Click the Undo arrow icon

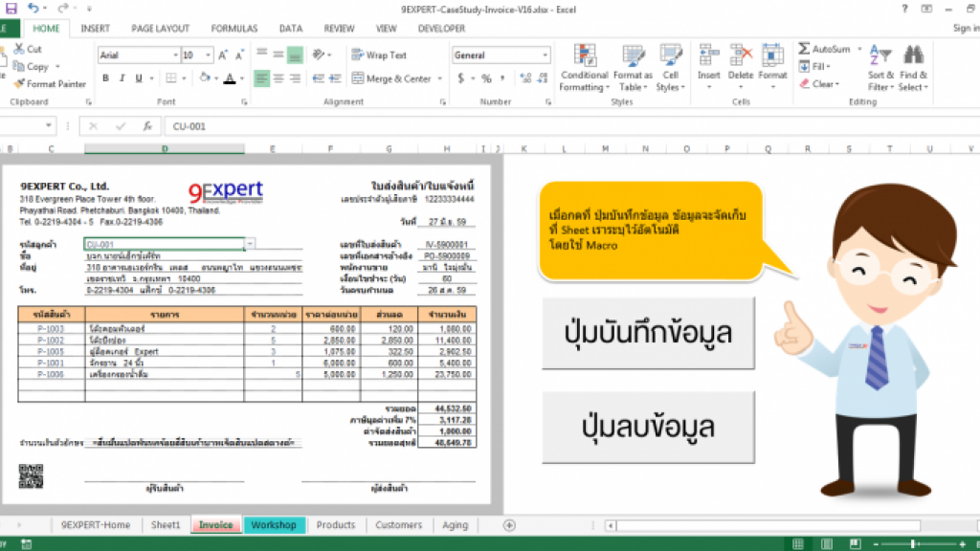point(33,8)
